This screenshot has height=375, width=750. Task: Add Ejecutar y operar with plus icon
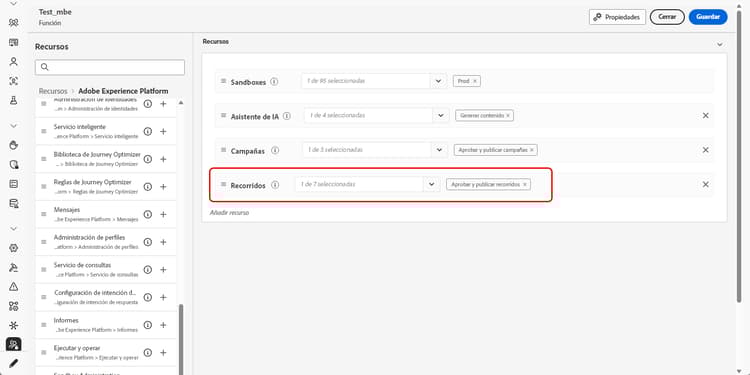click(163, 353)
